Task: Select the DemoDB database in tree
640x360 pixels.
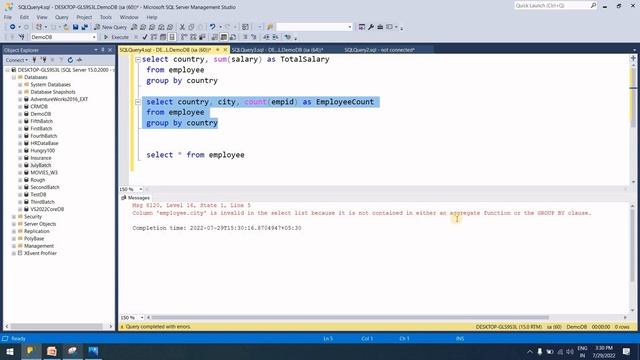Action: [x=40, y=114]
